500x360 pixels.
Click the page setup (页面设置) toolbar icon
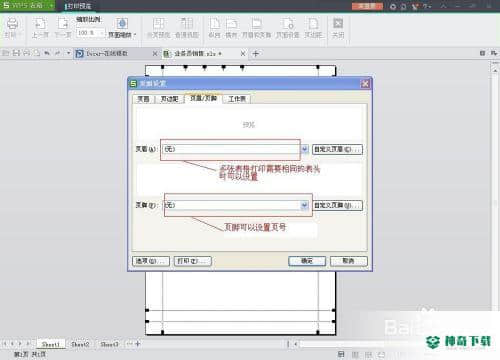tap(288, 28)
